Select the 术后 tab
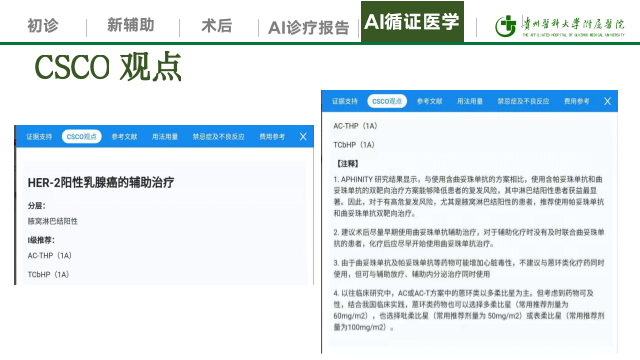Screen dimensions: 640x360 (x=217, y=26)
